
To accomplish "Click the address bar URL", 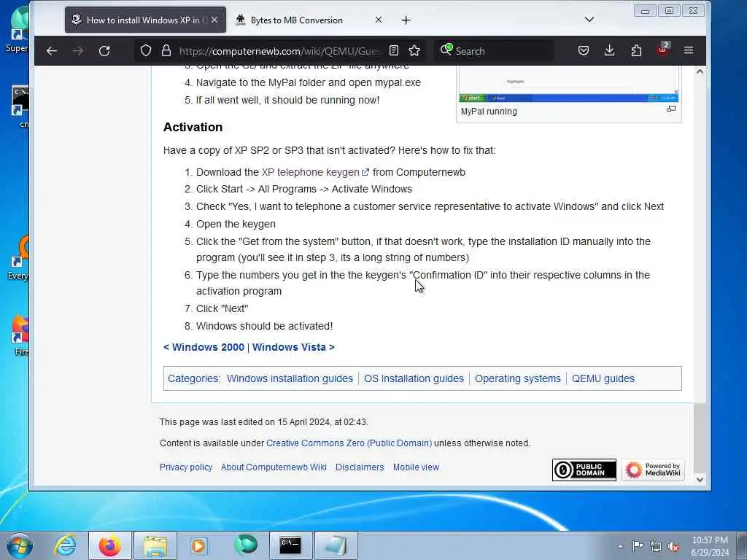I will coord(279,51).
